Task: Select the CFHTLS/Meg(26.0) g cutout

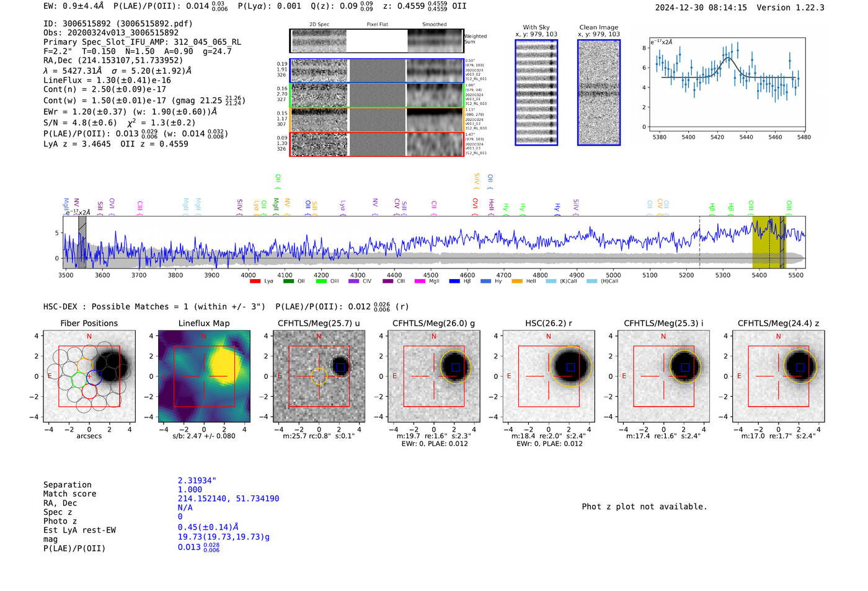Action: [434, 376]
